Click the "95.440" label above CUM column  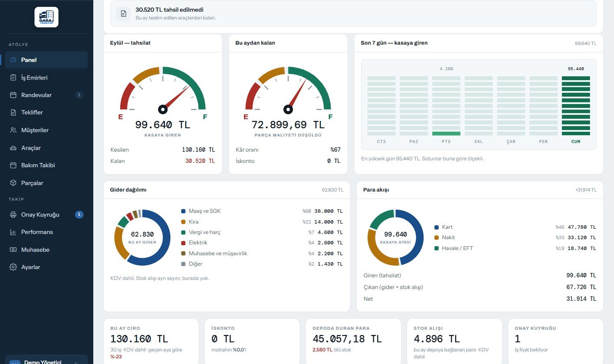pyautogui.click(x=576, y=69)
